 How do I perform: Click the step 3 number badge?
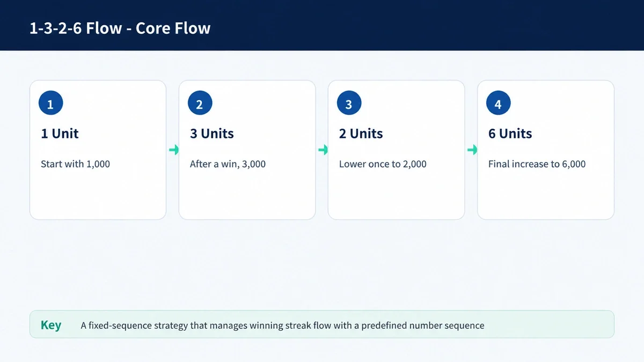click(349, 104)
